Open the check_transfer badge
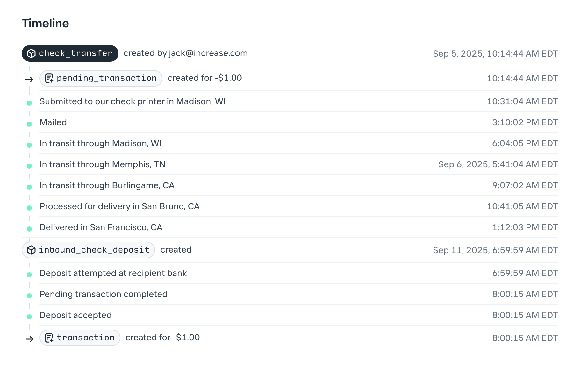 75,53
